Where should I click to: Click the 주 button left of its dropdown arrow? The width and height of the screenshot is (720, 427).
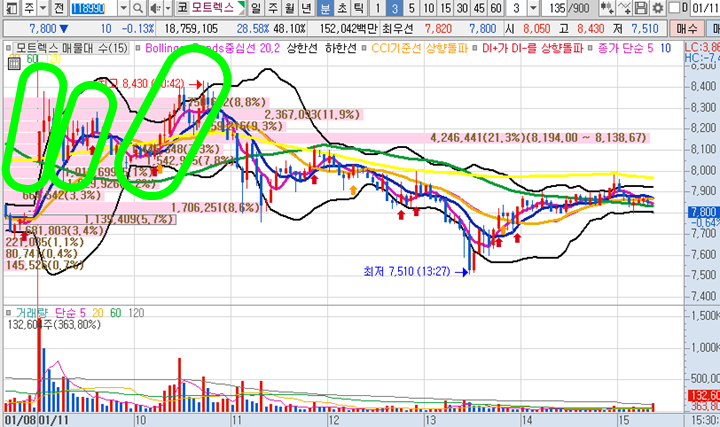point(29,8)
